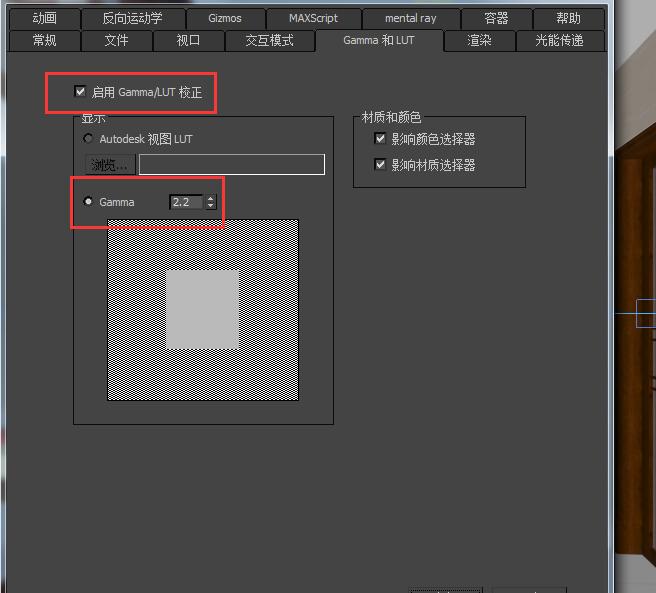The image size is (656, 593).
Task: Open the 容器 tab
Action: (496, 18)
